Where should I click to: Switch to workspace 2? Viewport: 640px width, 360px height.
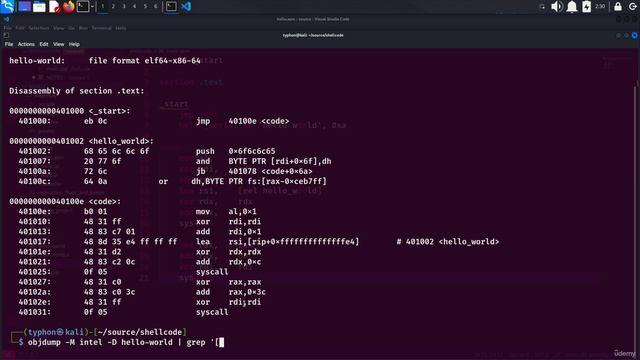click(113, 6)
